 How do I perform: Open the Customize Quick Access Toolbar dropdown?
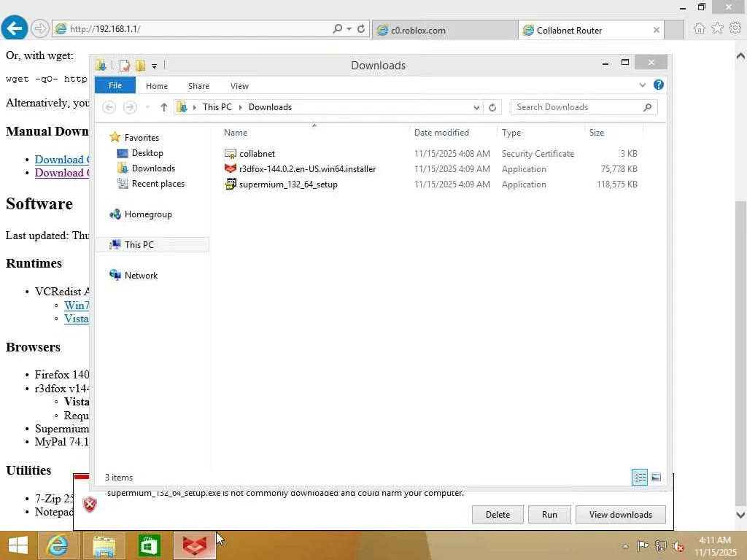155,66
